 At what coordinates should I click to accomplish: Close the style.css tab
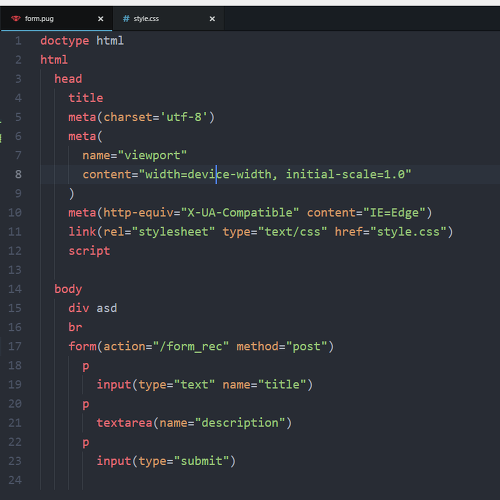[x=212, y=19]
